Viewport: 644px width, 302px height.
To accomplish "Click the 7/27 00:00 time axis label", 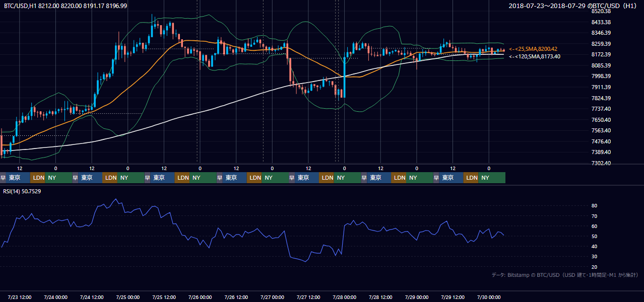I will [x=272, y=297].
